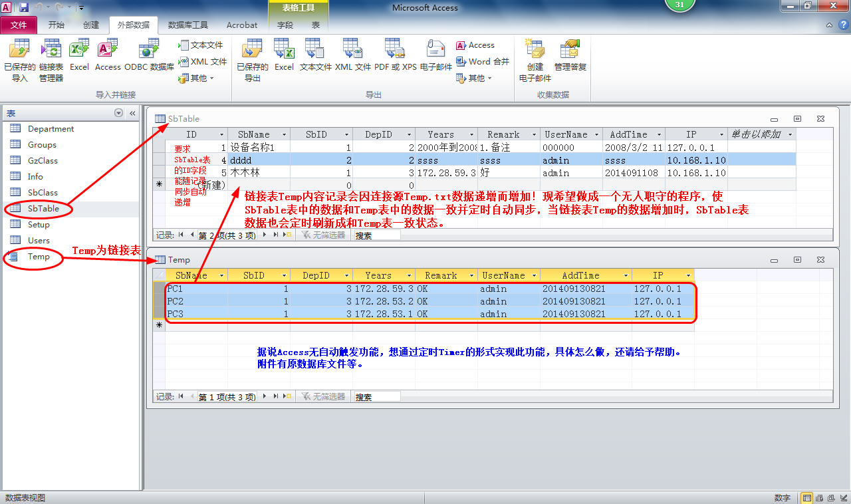Image resolution: width=851 pixels, height=504 pixels.
Task: Click the Save icon in quick access toolbar
Action: (x=24, y=7)
